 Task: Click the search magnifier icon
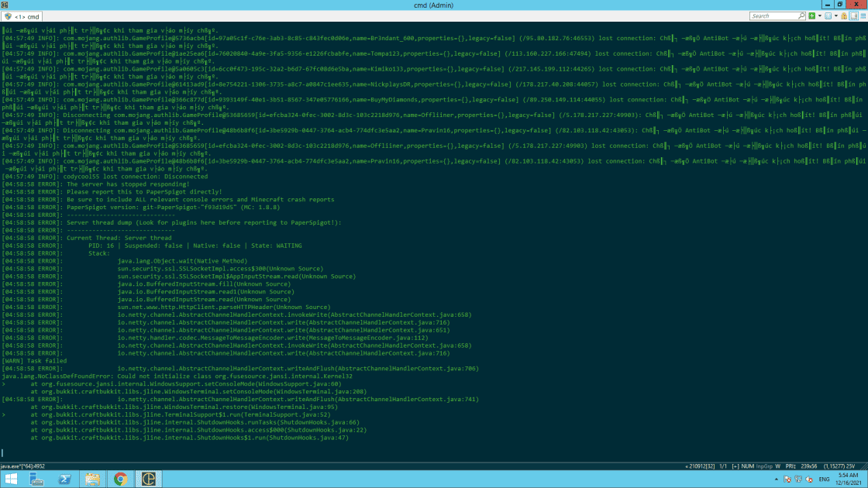[801, 16]
